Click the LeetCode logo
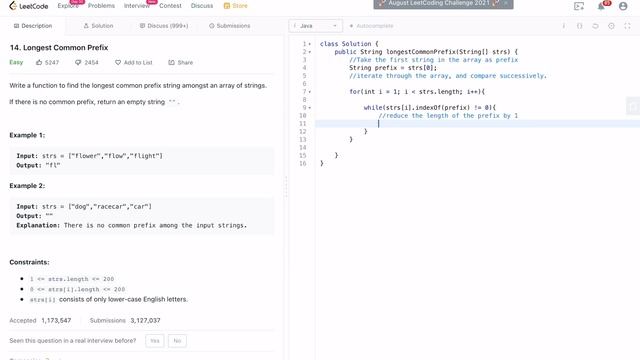 point(29,6)
